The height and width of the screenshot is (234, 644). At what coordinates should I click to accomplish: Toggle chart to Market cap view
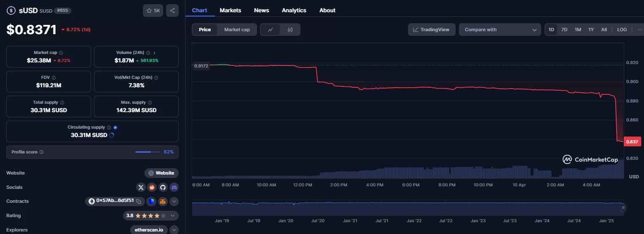(x=237, y=30)
